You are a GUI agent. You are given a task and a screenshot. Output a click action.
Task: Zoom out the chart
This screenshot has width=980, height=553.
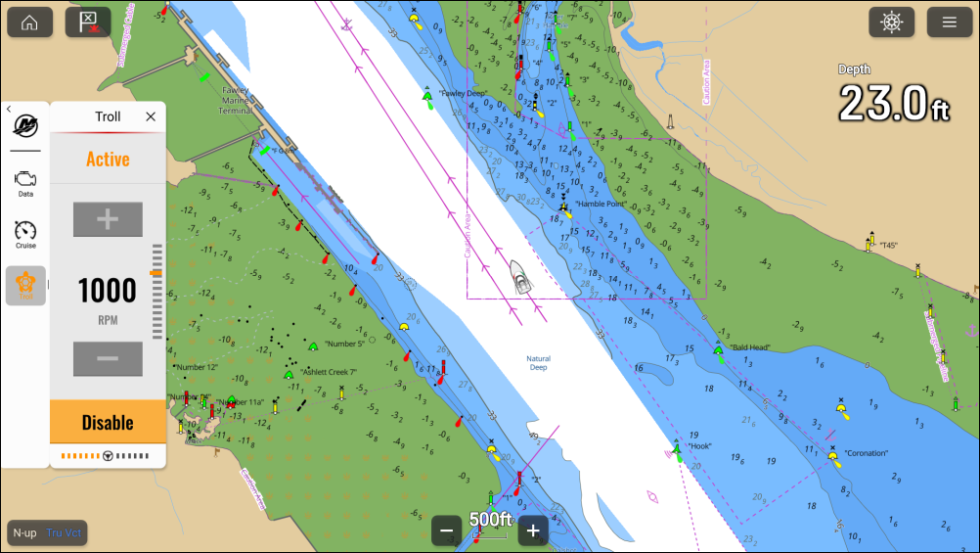(447, 531)
